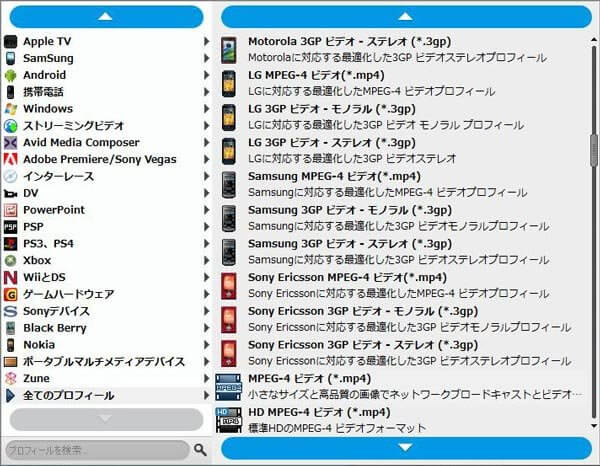Screen dimensions: 600x466
Task: Focus the プロフィールを検索 search field
Action: click(x=98, y=450)
